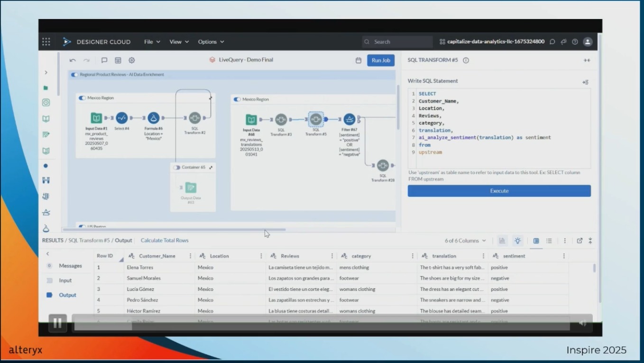The image size is (644, 363).
Task: Toggle the right Mexico Region container switch
Action: click(x=237, y=99)
